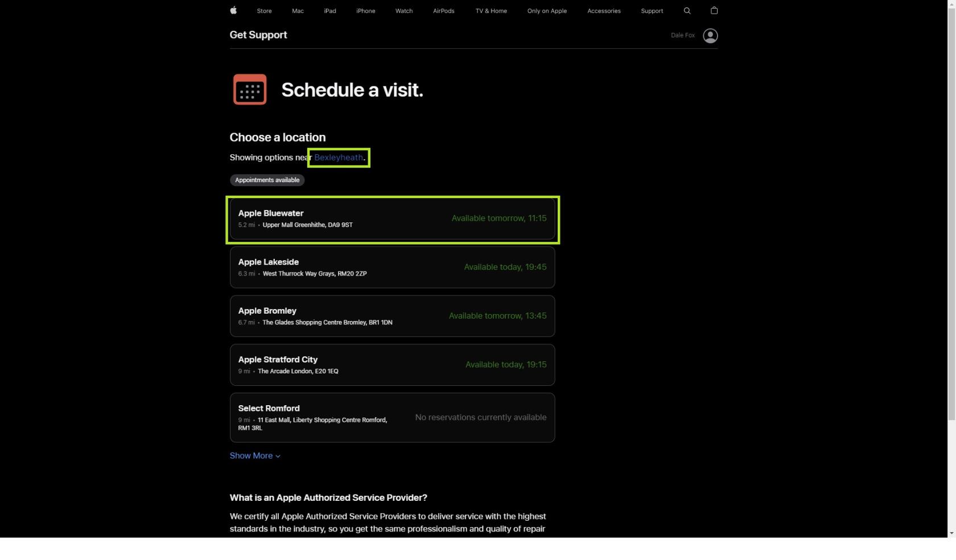956x560 pixels.
Task: Click the Apple logo icon
Action: (233, 10)
